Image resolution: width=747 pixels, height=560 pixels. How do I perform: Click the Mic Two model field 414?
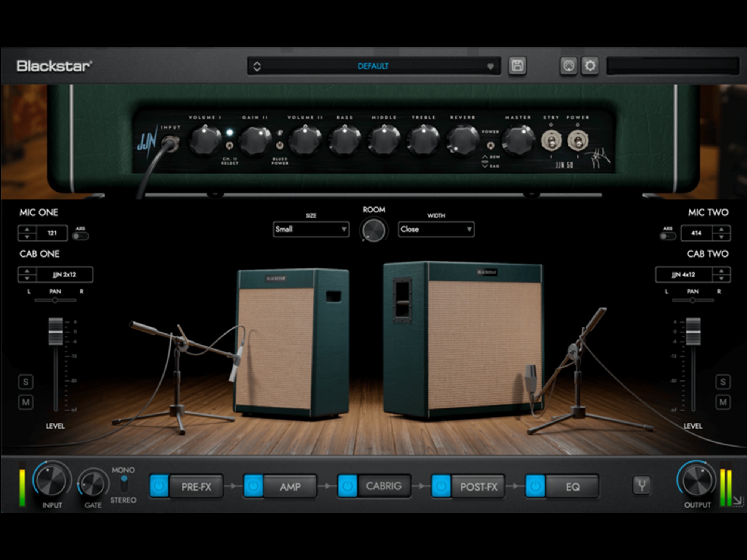(696, 233)
